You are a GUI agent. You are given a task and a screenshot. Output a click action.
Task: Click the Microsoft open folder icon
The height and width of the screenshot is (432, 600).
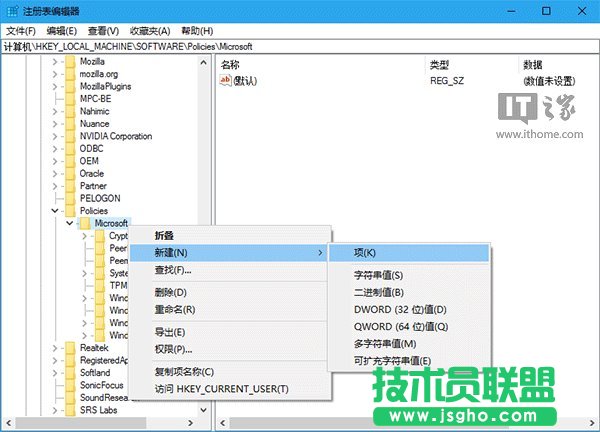tap(85, 223)
